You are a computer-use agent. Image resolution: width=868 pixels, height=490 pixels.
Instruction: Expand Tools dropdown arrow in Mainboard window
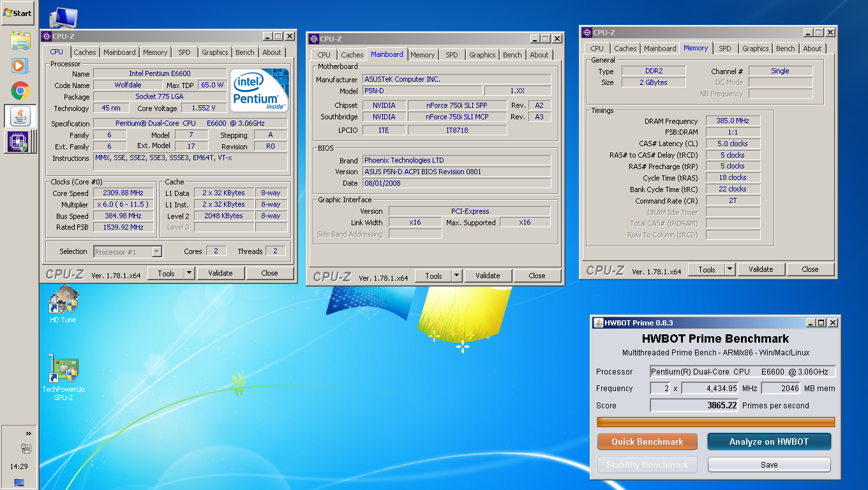456,276
